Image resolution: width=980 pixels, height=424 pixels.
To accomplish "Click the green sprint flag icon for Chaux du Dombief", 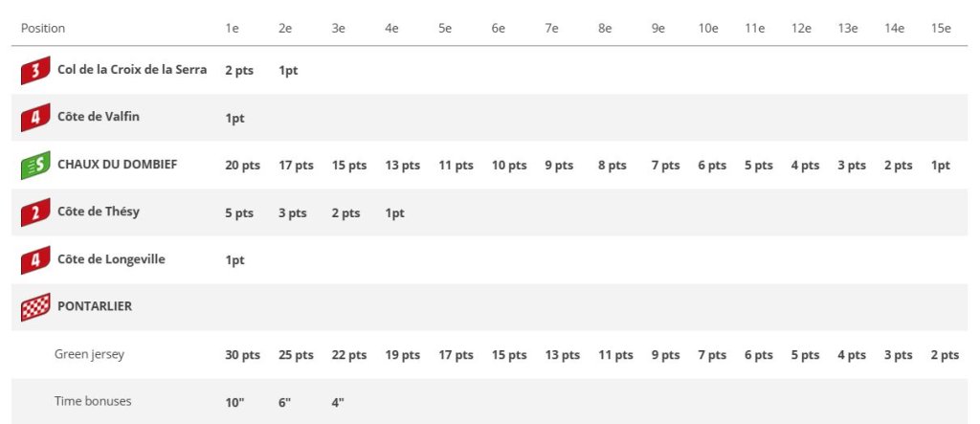I will pyautogui.click(x=35, y=166).
